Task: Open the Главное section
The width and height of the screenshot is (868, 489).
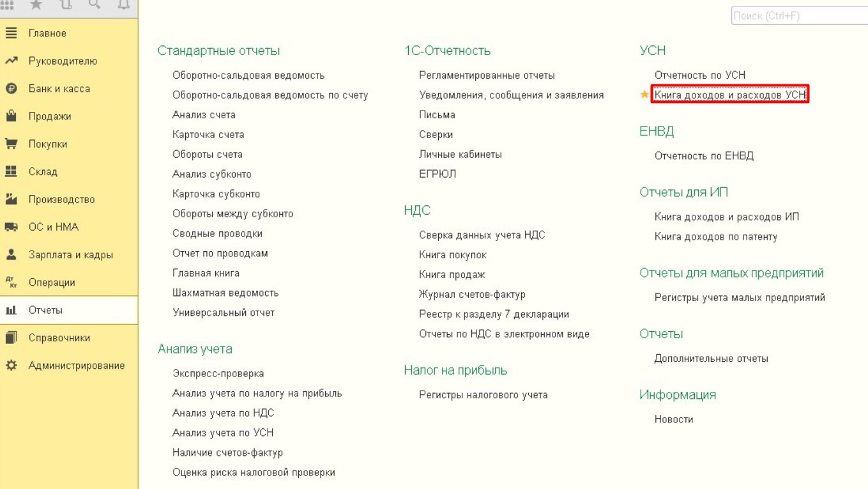Action: point(47,33)
